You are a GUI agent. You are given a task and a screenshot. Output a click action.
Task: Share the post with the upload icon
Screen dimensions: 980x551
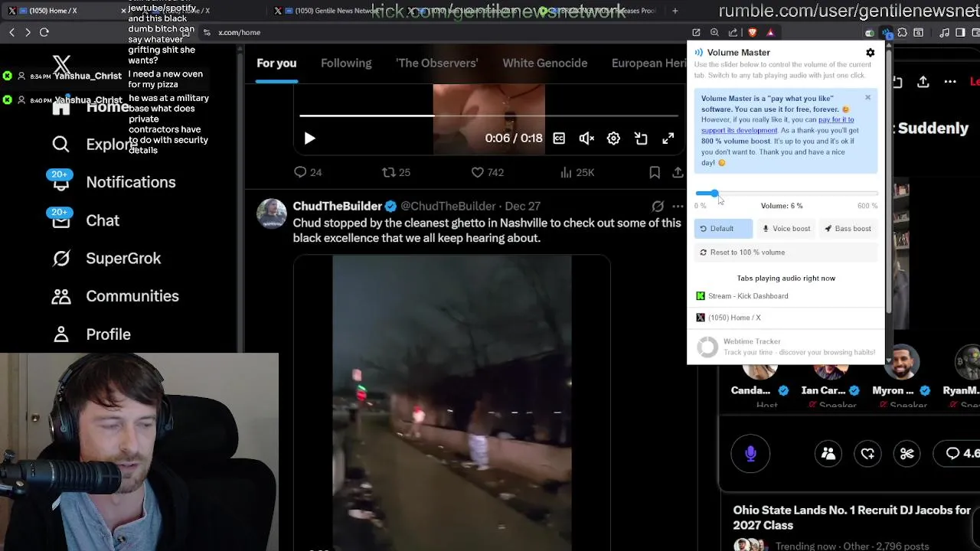tap(678, 172)
